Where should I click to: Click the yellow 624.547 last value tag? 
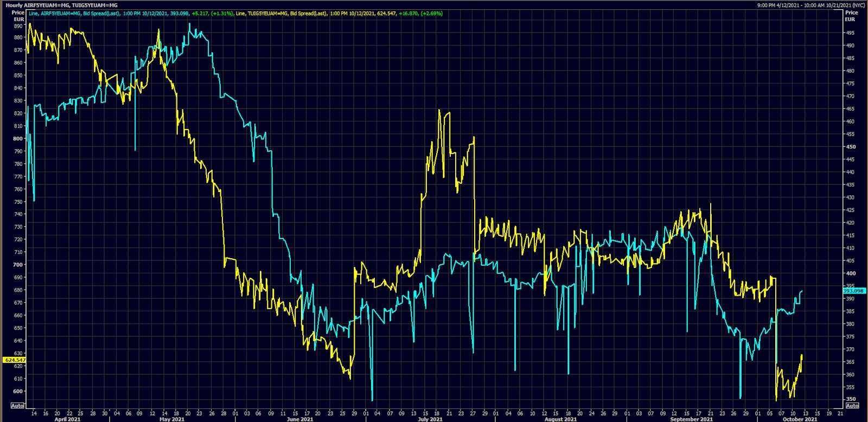(14, 360)
